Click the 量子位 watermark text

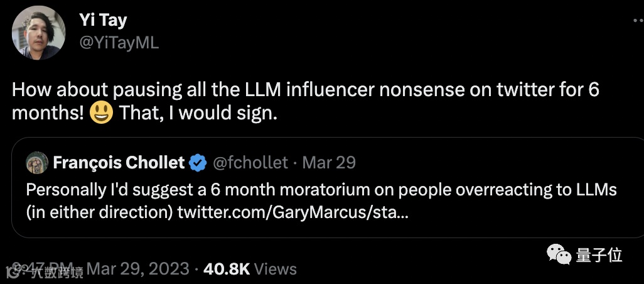point(599,255)
